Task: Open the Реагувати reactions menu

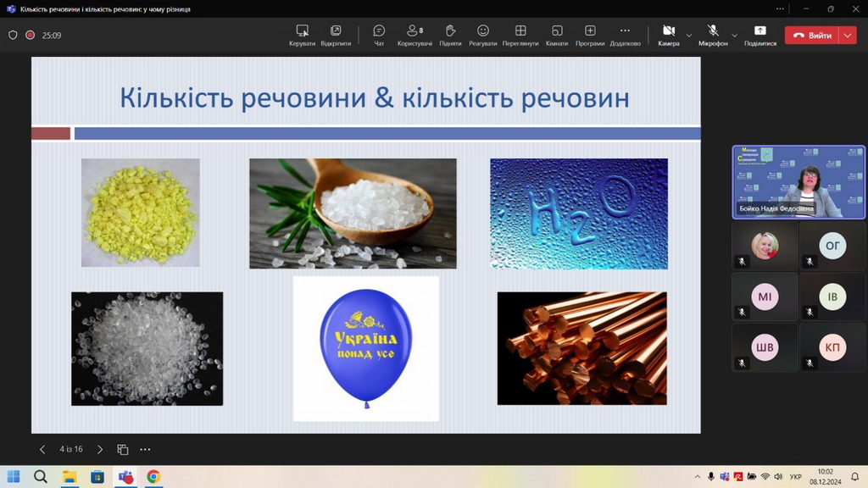Action: 482,35
